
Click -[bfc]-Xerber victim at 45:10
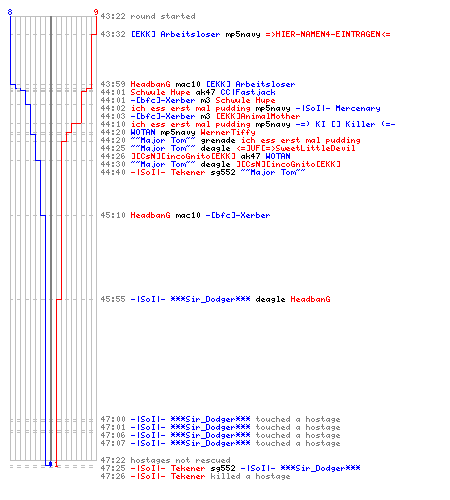(x=238, y=215)
